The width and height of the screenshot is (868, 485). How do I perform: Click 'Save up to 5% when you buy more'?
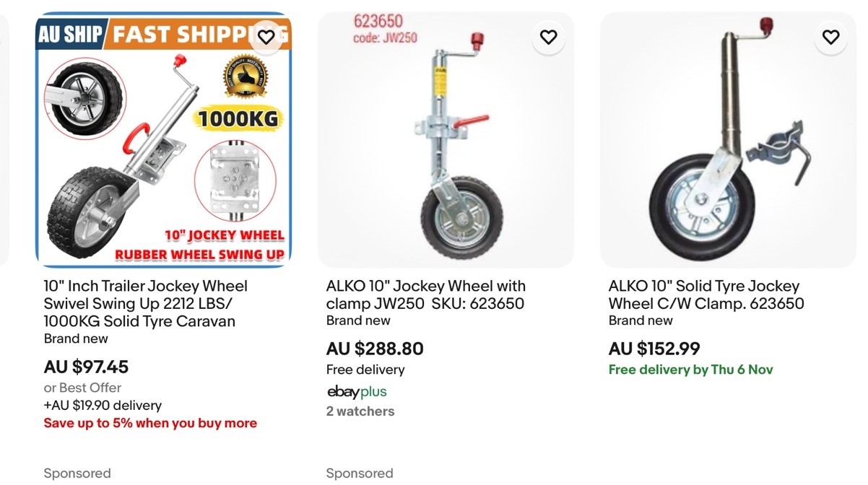[150, 423]
